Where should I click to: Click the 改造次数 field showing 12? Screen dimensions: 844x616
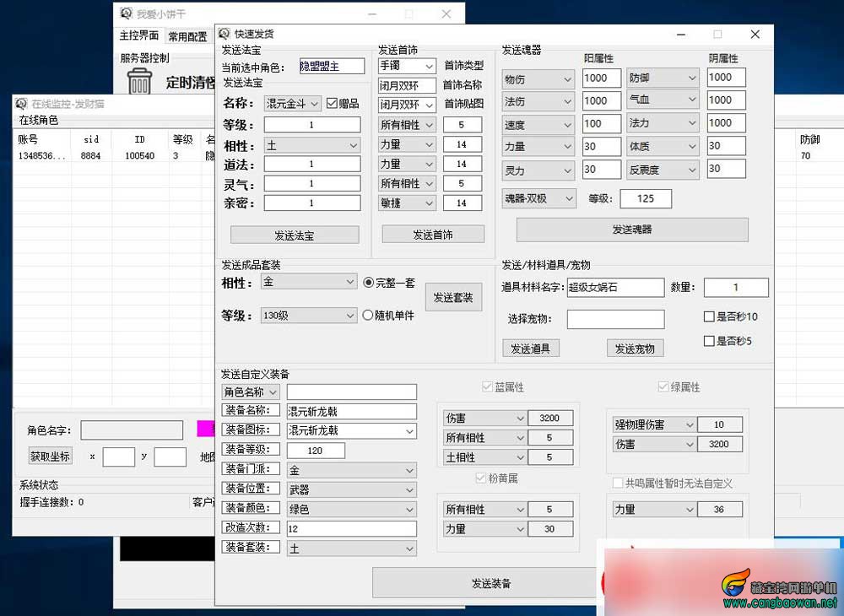pos(351,529)
